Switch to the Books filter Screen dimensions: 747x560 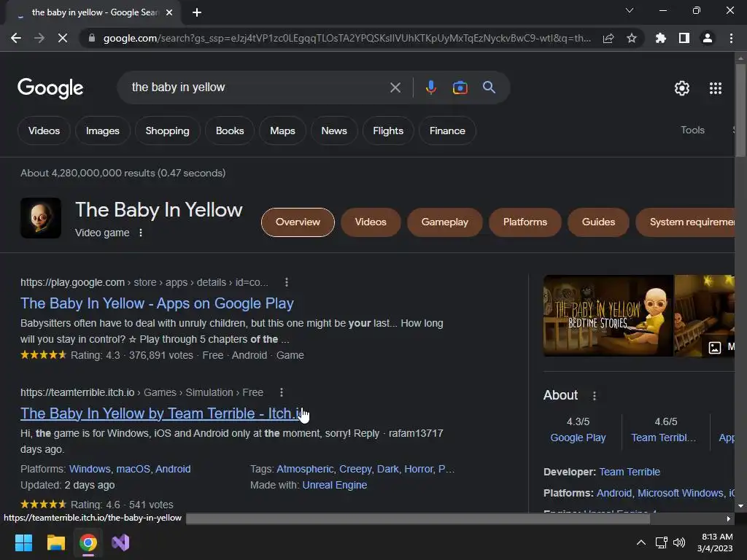[x=230, y=131]
